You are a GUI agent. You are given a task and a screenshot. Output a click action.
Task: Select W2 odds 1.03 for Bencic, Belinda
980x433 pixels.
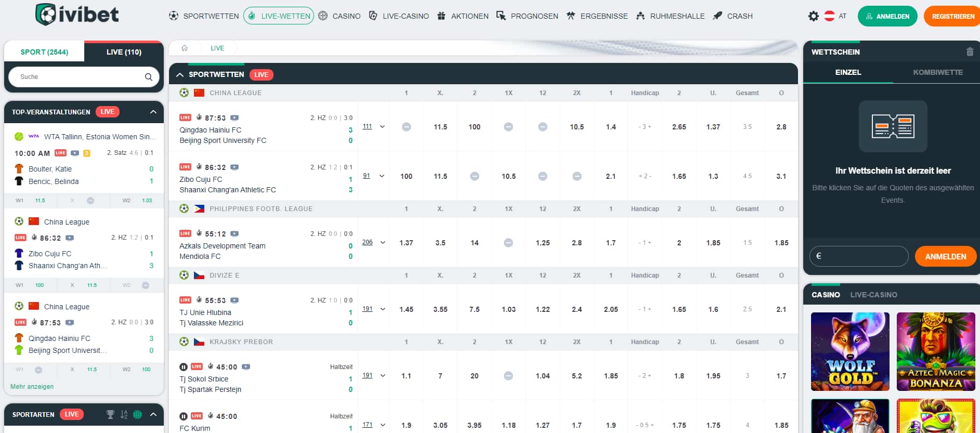tap(147, 200)
